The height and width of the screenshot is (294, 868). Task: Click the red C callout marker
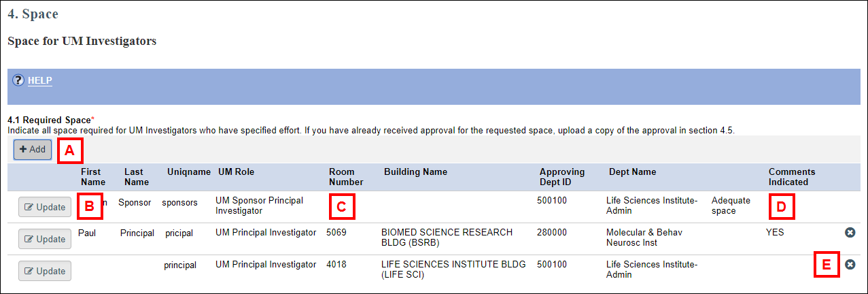pos(342,207)
